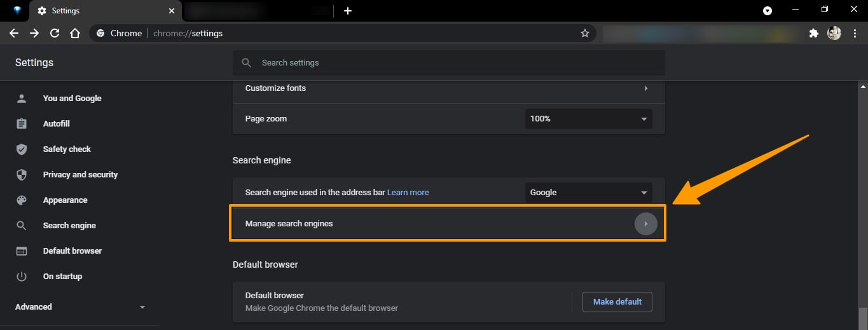Bookmark this page with the star
This screenshot has width=868, height=330.
585,33
